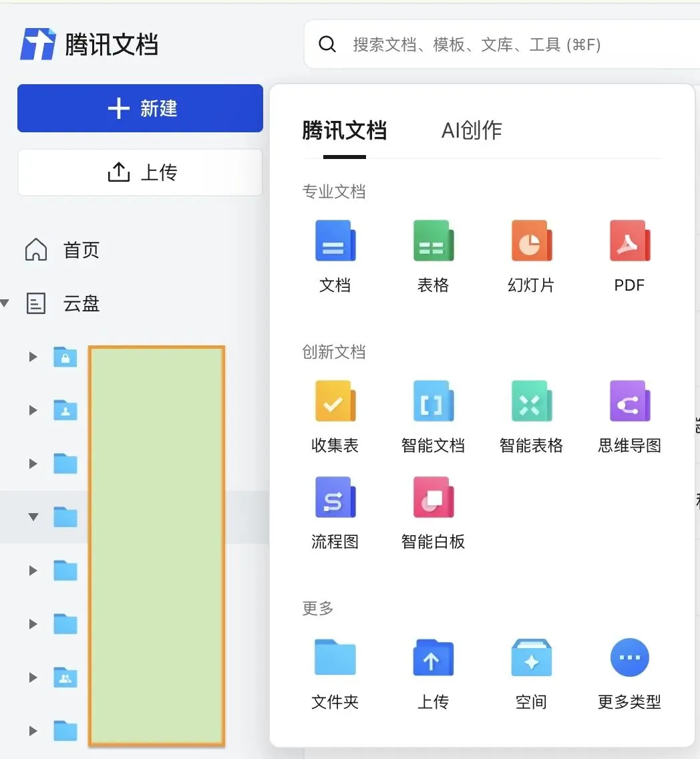Select the folder icon with single person
700x759 pixels.
coord(65,410)
